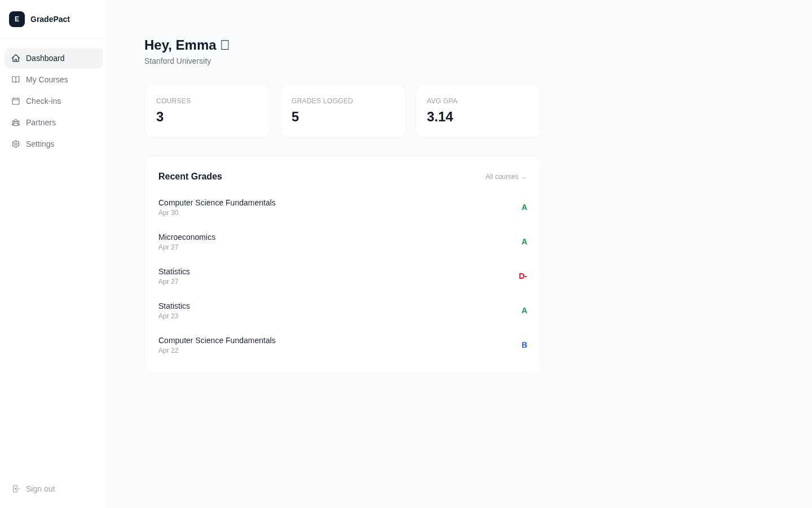This screenshot has height=508, width=812.
Task: Navigate to Partners page
Action: [54, 122]
